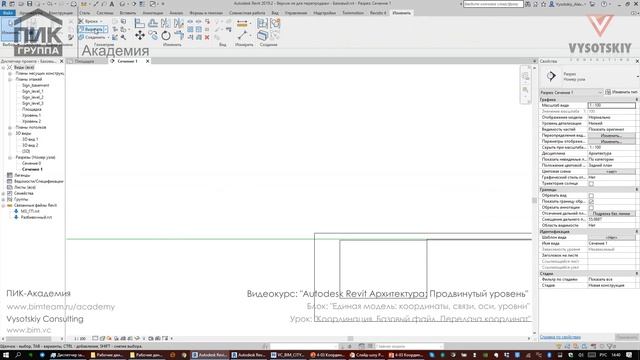Screen dimensions: 640x360
Task: Click the Вырезать (Cut) geometry tool
Action: 93,29
